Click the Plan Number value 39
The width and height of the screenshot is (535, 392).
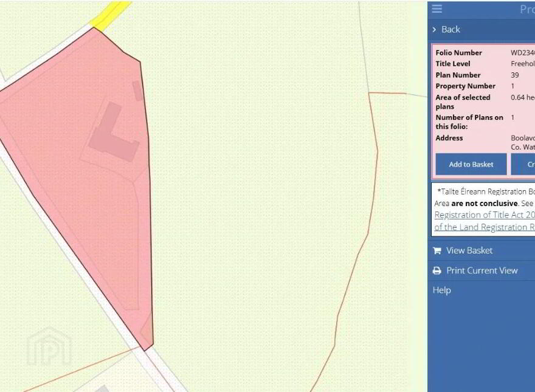514,75
